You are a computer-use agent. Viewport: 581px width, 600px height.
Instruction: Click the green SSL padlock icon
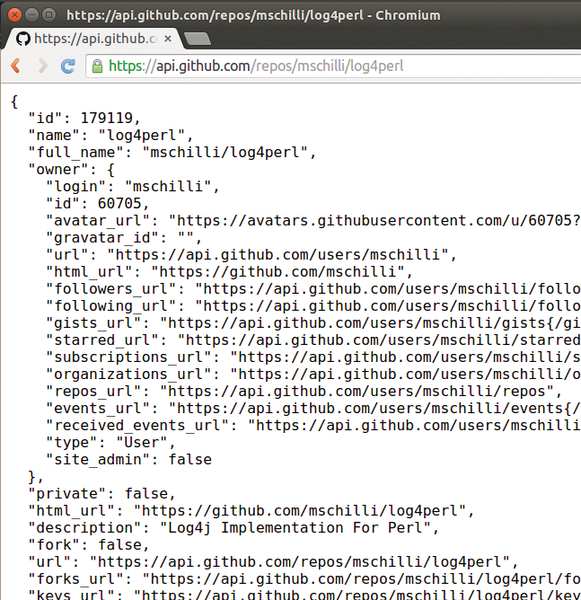tap(97, 66)
